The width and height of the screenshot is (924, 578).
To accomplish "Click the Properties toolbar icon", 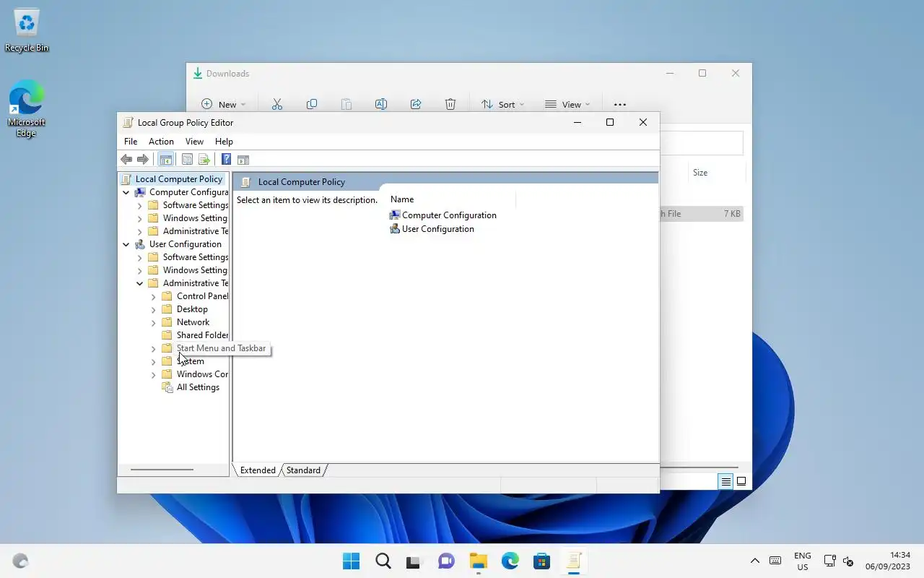I will (x=187, y=160).
